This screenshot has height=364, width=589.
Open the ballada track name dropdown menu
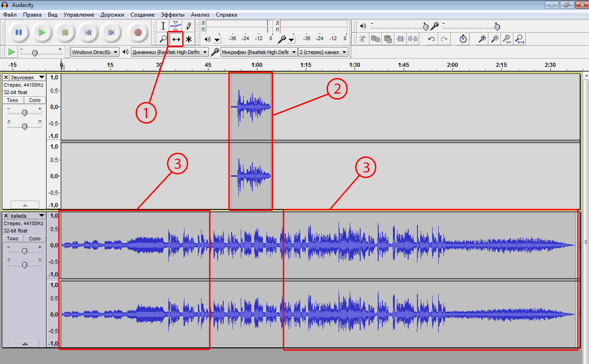pos(42,216)
